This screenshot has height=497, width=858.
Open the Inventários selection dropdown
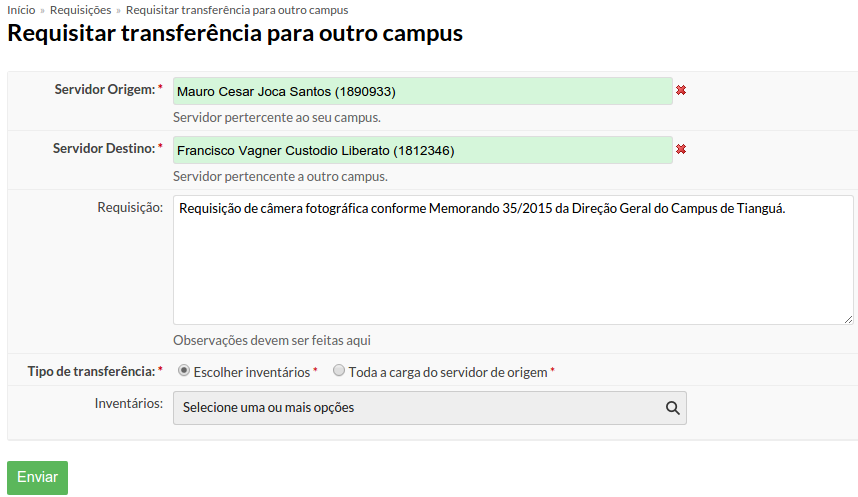(x=430, y=408)
